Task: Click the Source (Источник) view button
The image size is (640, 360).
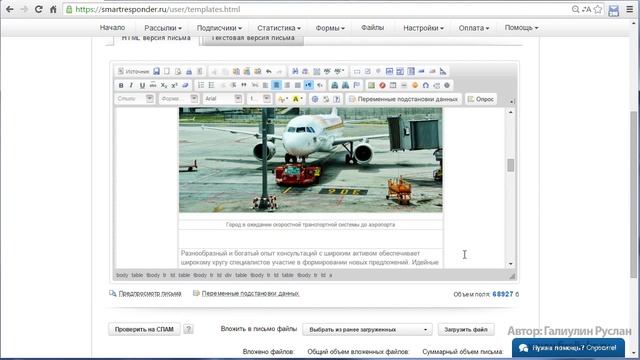Action: (x=134, y=71)
